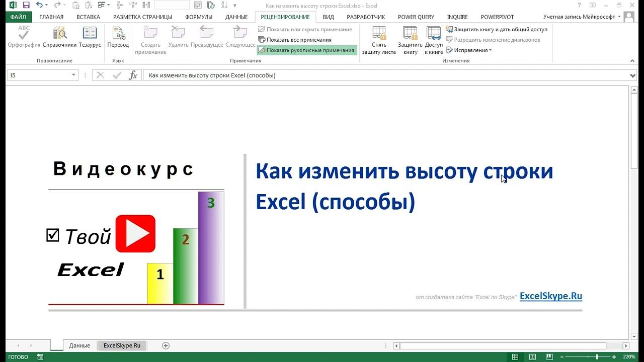The image size is (644, 362).
Task: Click the sheet navigation right arrow
Action: [31, 345]
